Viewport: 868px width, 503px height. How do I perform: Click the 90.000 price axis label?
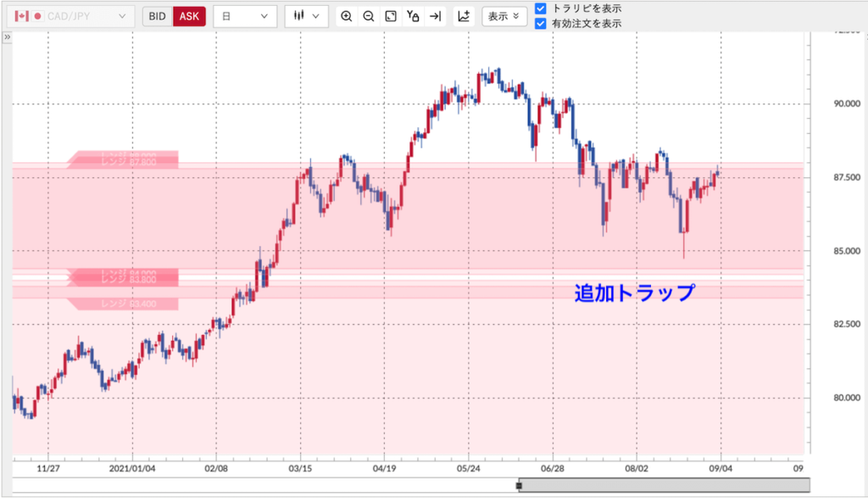click(847, 103)
